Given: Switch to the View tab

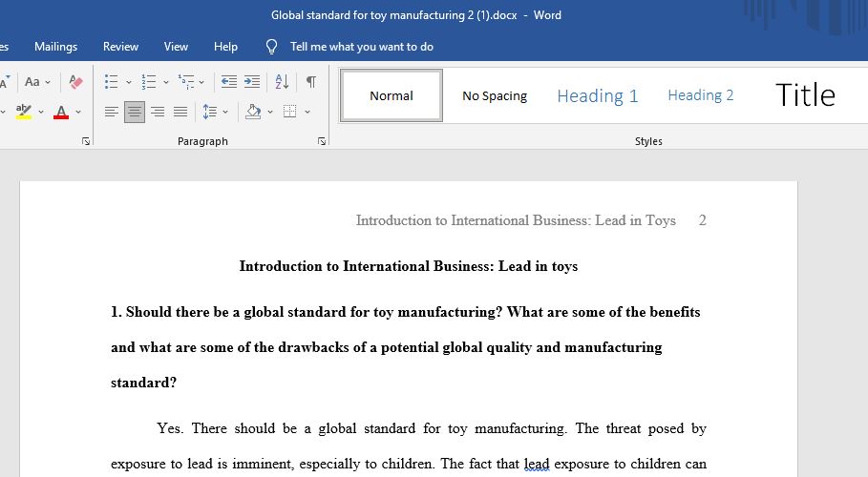Looking at the screenshot, I should (176, 47).
